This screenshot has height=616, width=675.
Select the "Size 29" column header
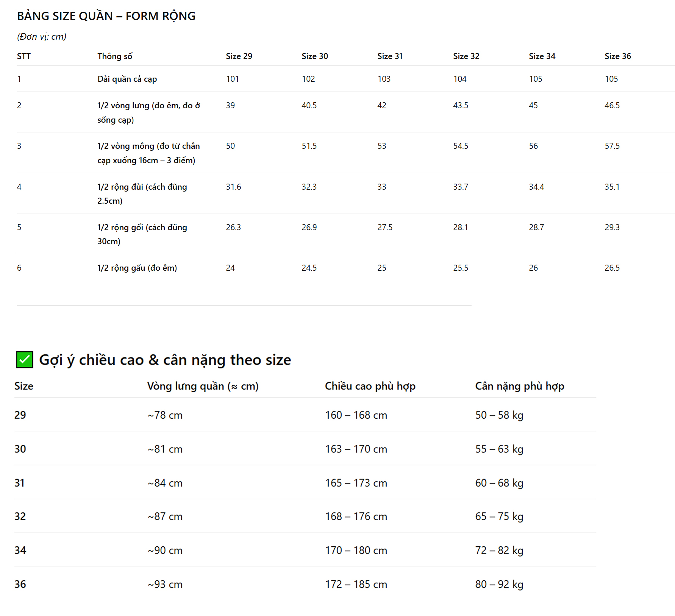click(x=239, y=56)
